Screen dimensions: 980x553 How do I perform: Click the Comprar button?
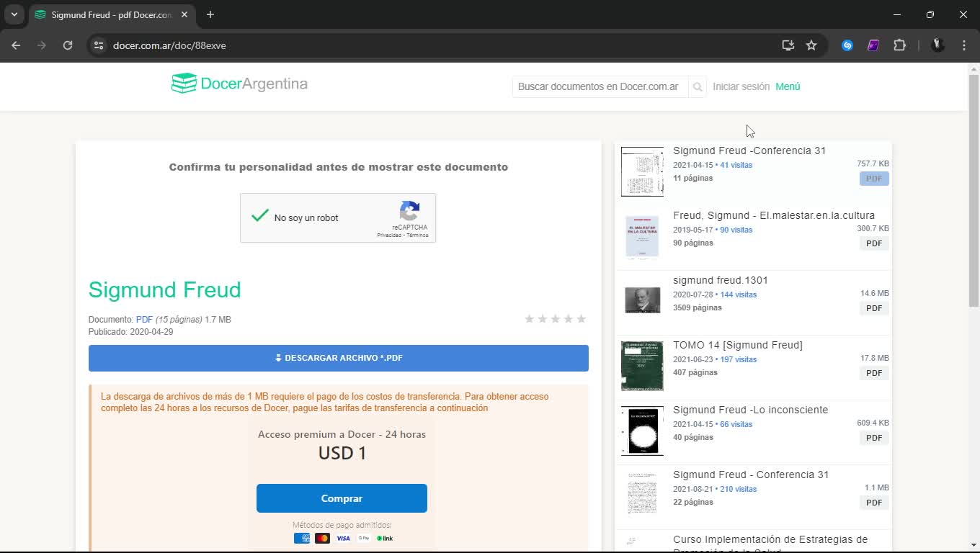(342, 498)
